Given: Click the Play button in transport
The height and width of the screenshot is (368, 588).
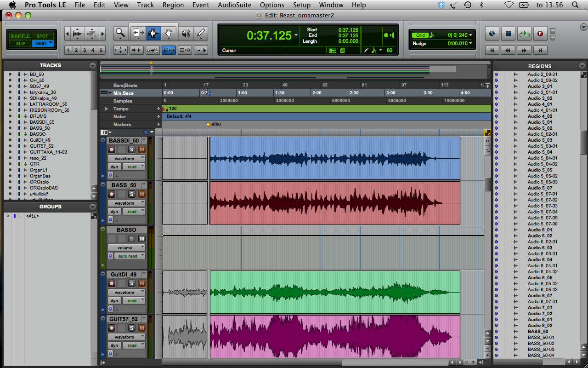Looking at the screenshot, I should click(x=524, y=34).
